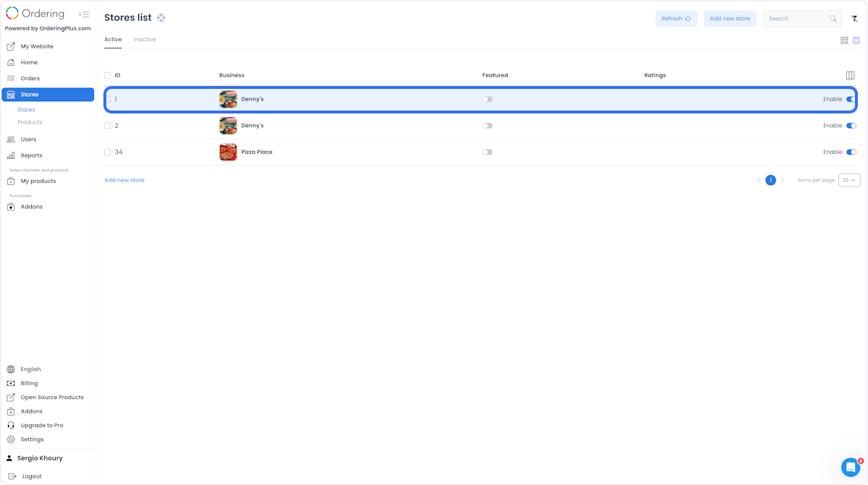This screenshot has width=868, height=485.
Task: Click the Add new store link below table
Action: (124, 180)
